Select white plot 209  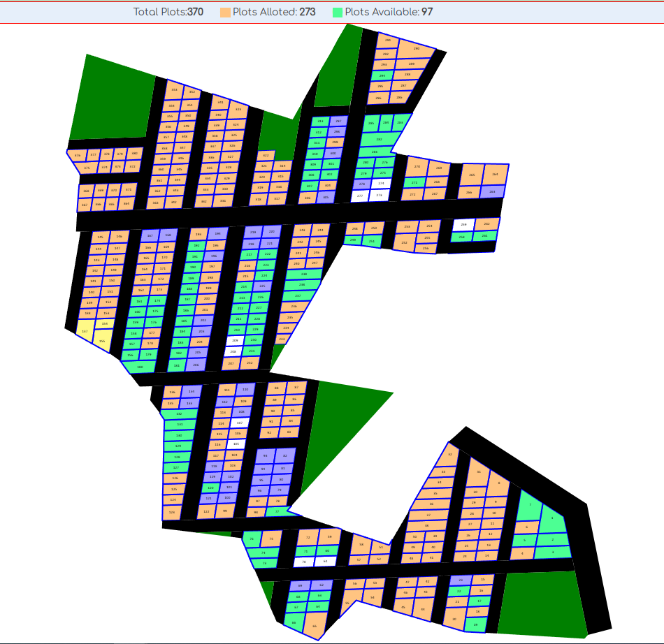tap(236, 341)
